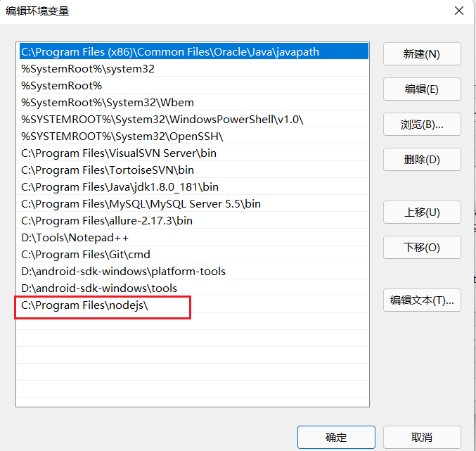Click the 新建(N) button
476x451 pixels.
422,53
